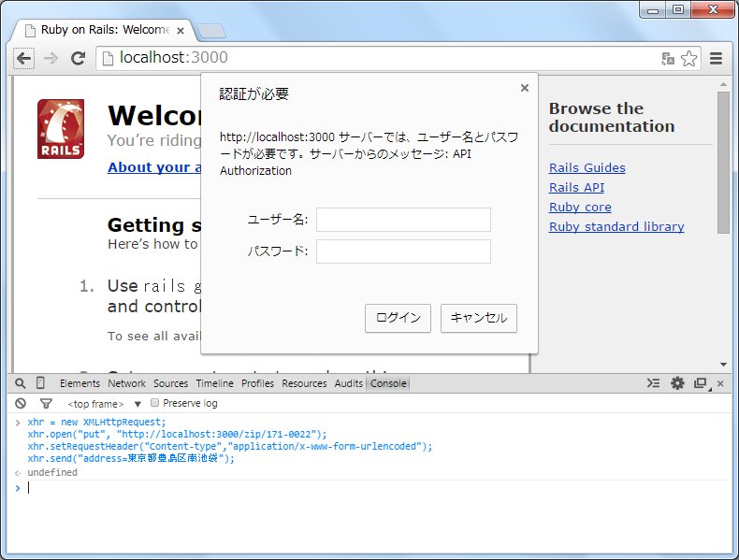
Task: Click the browser forward arrow
Action: (x=51, y=58)
